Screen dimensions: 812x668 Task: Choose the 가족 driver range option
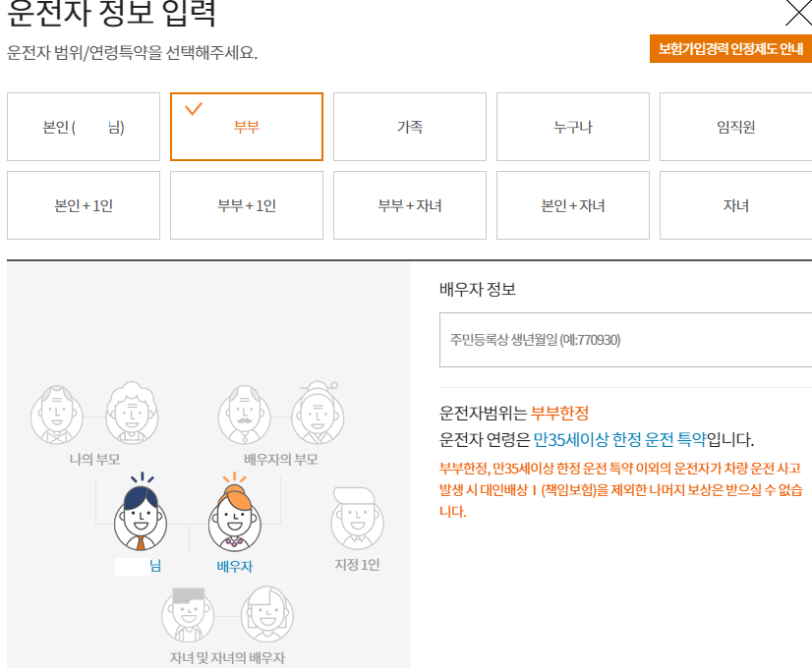[x=410, y=127]
